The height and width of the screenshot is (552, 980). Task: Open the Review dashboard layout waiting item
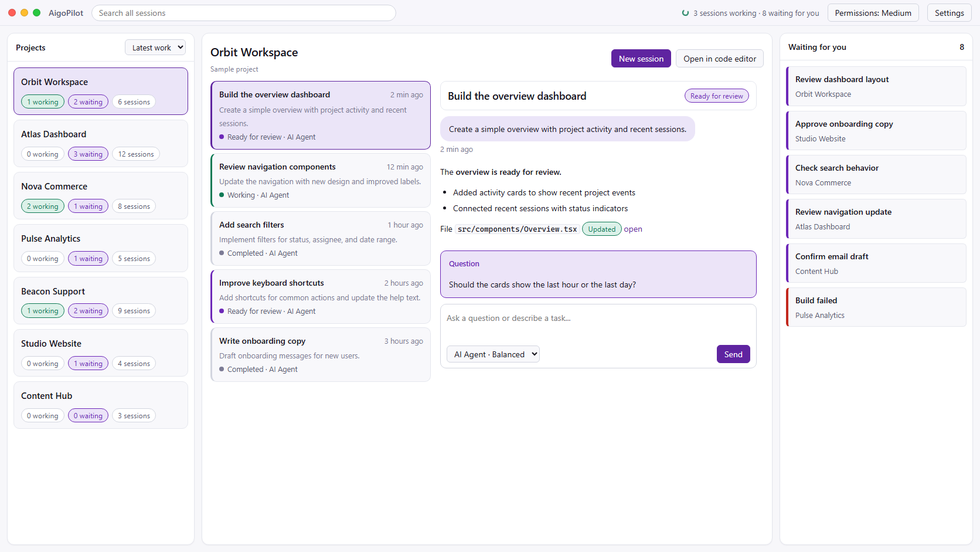coord(876,86)
